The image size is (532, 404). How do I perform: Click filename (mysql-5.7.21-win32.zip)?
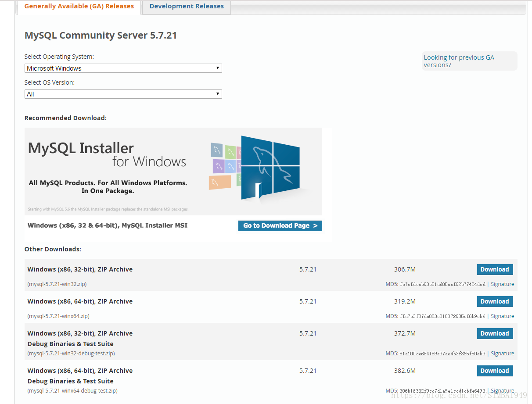click(57, 284)
